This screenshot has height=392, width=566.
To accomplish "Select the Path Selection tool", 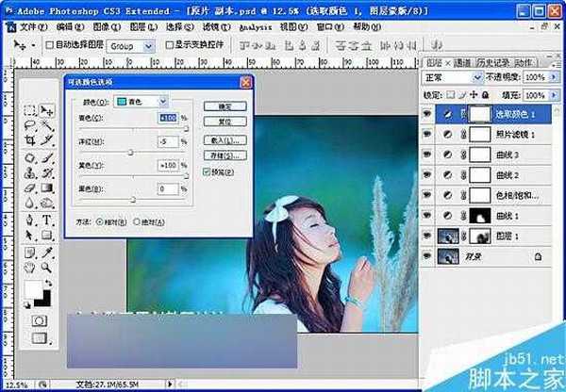I will 30,236.
